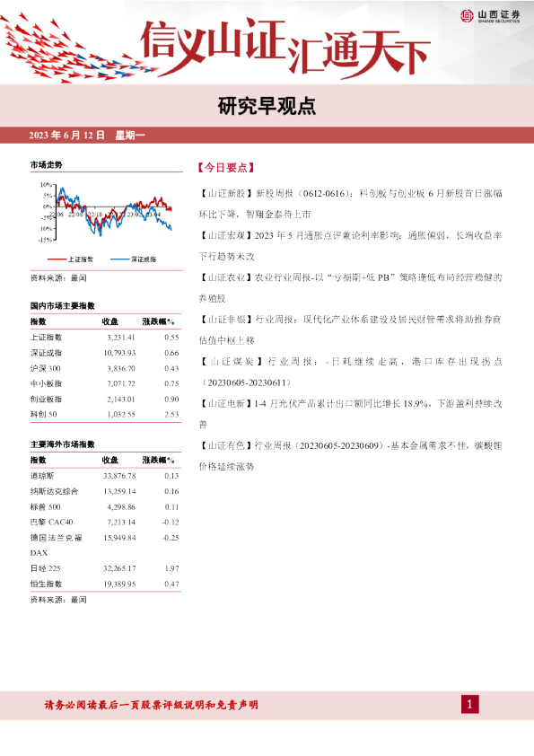This screenshot has height=756, width=534.
Task: Click the 【今日要点】 section heading
Action: coord(225,168)
